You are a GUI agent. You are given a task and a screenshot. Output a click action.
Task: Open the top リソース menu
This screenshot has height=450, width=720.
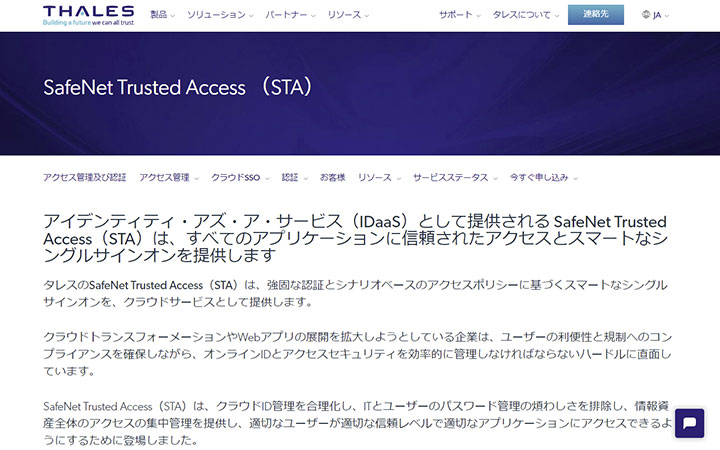[x=348, y=15]
